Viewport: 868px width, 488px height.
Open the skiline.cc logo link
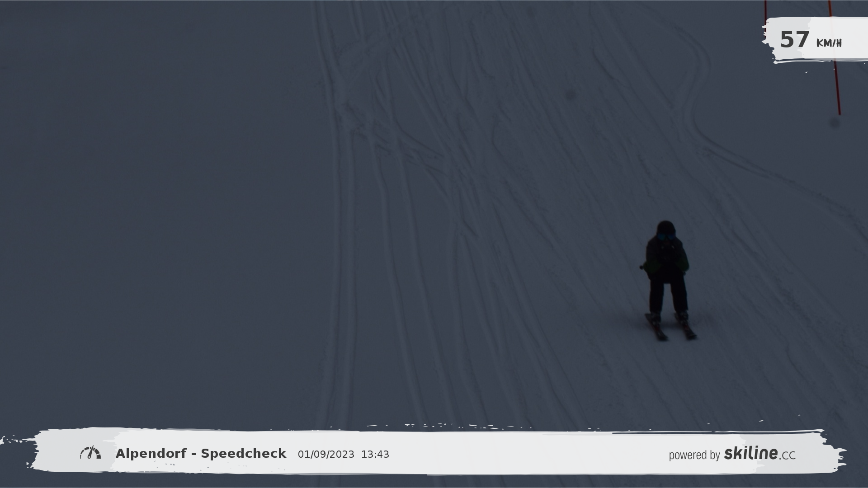[x=759, y=454]
